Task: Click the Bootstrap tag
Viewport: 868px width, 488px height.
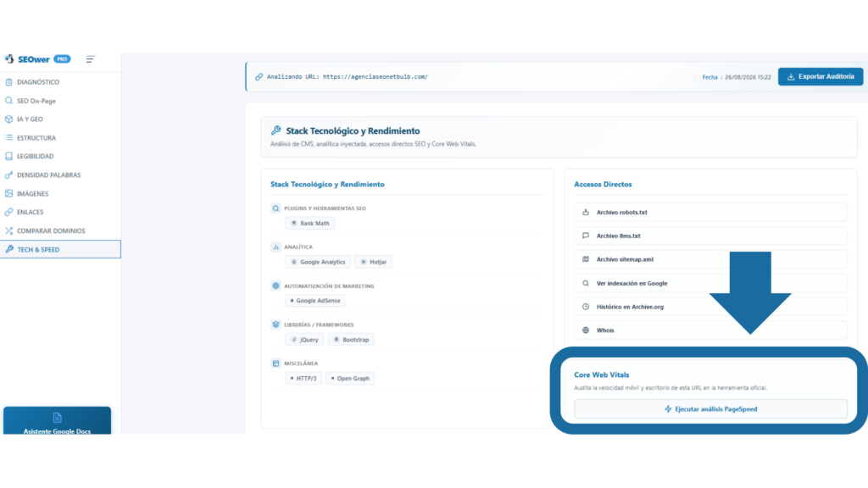Action: (351, 339)
